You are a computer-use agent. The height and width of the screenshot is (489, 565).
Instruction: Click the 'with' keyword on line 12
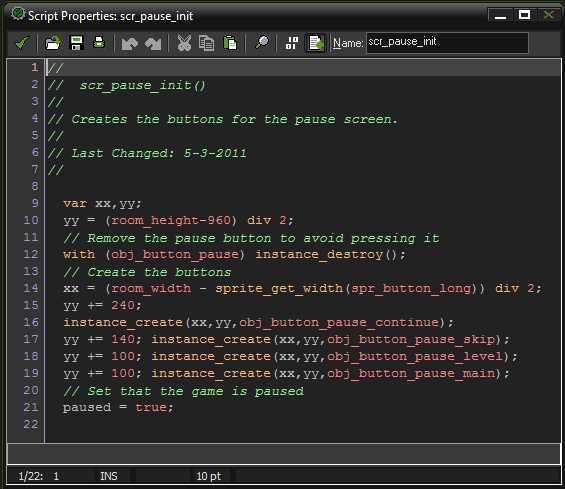tap(79, 255)
